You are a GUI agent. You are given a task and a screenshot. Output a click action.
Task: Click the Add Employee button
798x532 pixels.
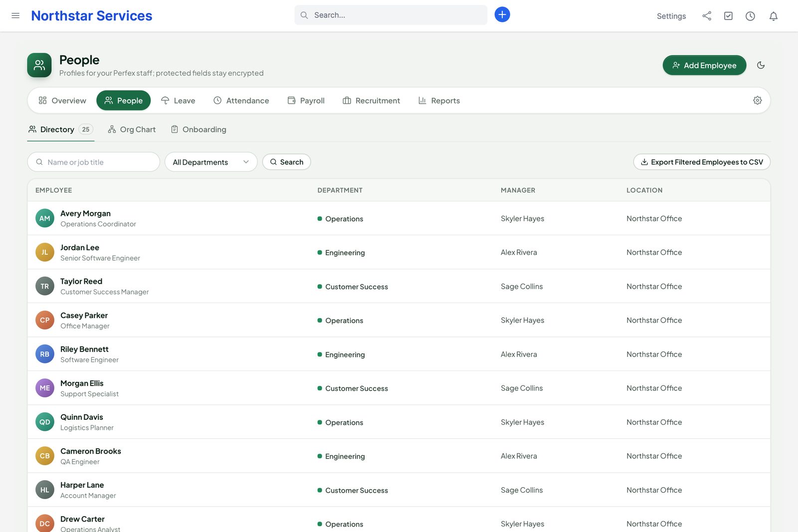(704, 65)
